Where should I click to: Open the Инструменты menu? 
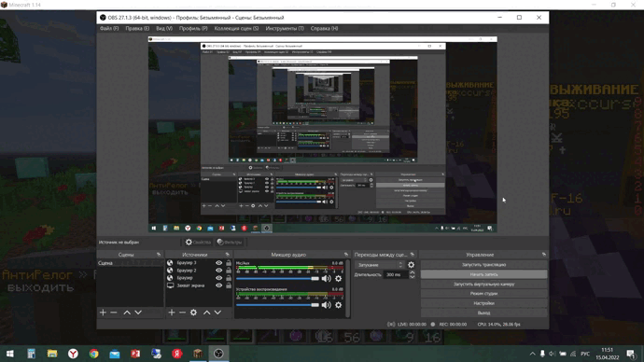[x=285, y=28]
